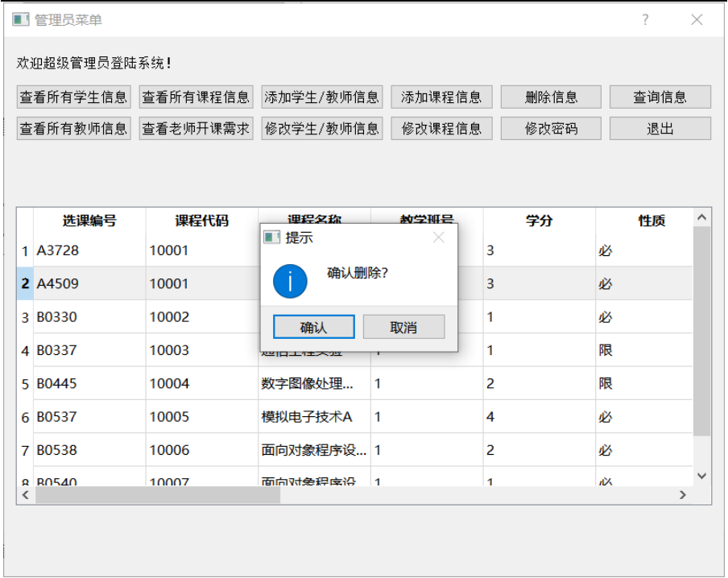Click the 修改密码 button
Image resolution: width=728 pixels, height=578 pixels.
(551, 128)
